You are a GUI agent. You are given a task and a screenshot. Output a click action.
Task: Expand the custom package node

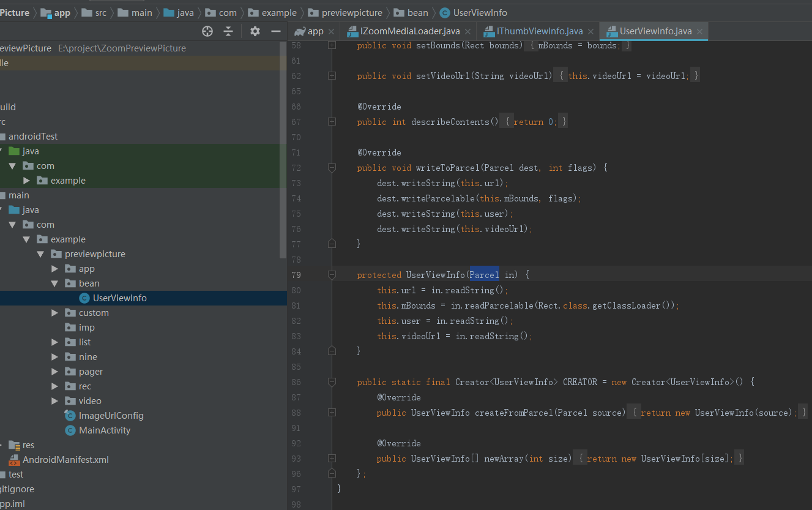54,312
